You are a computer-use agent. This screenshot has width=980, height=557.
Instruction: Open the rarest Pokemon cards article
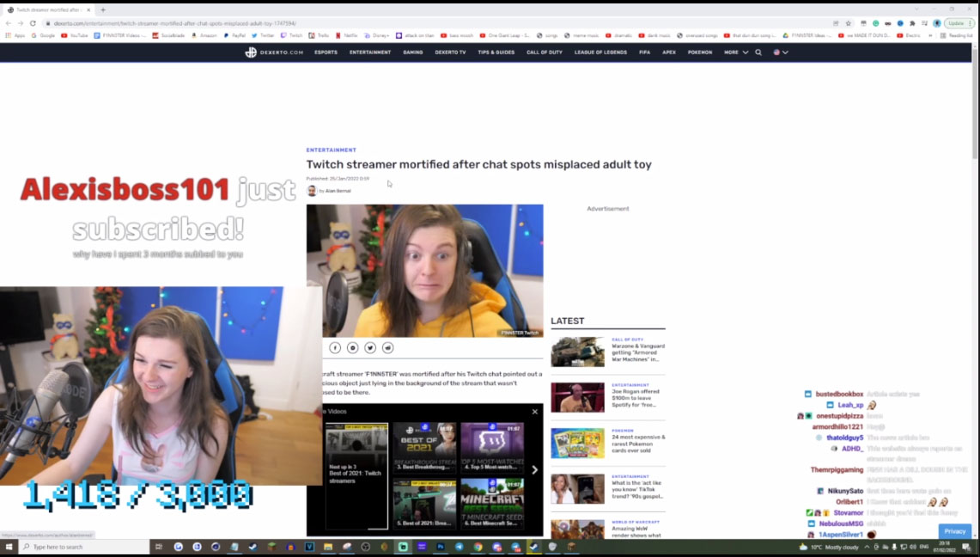pyautogui.click(x=638, y=444)
